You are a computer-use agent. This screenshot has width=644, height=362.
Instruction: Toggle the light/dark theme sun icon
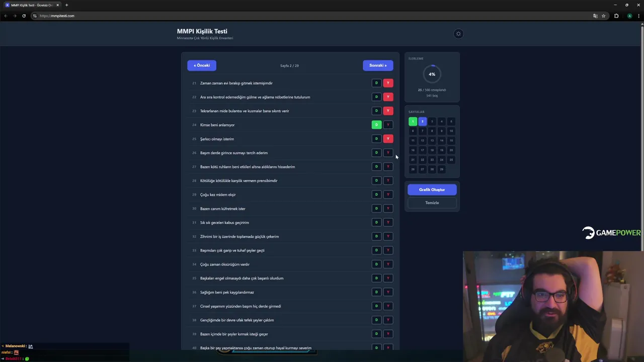pos(458,34)
